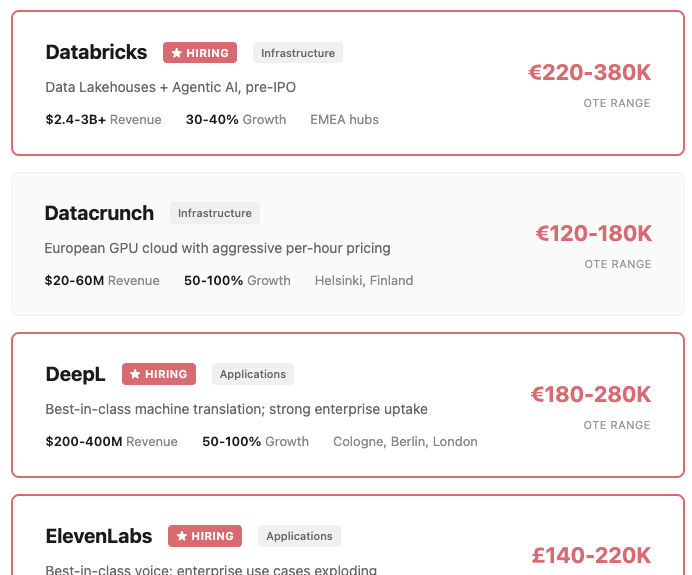Viewport: 692px width, 575px height.
Task: Click the £140-220K OTE amount
Action: (591, 556)
